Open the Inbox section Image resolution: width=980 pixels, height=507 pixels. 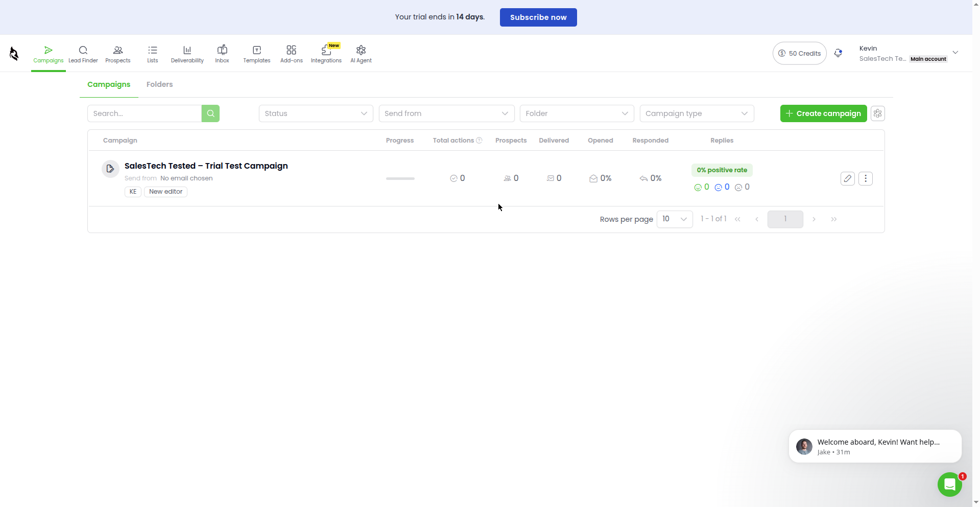coord(222,54)
